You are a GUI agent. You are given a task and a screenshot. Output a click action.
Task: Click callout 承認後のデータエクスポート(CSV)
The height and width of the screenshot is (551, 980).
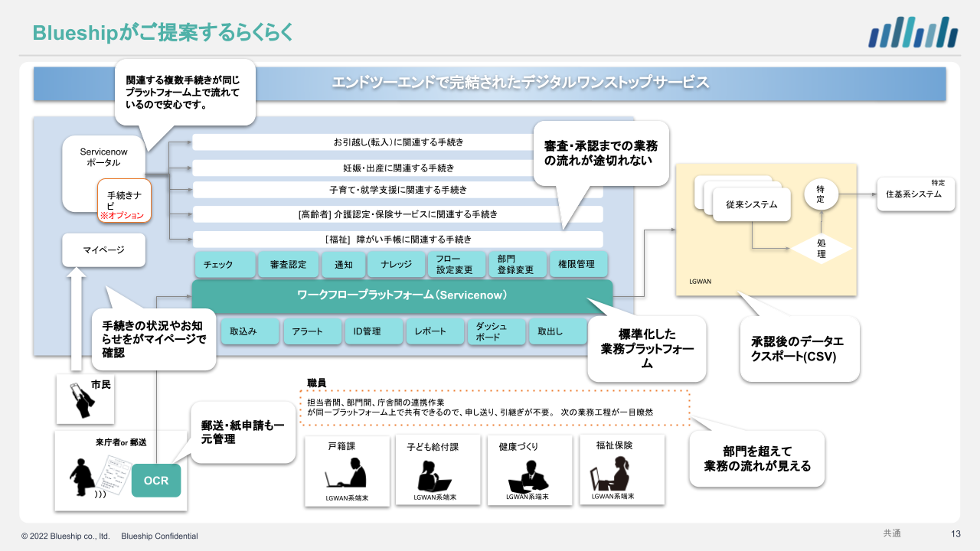[x=799, y=349]
